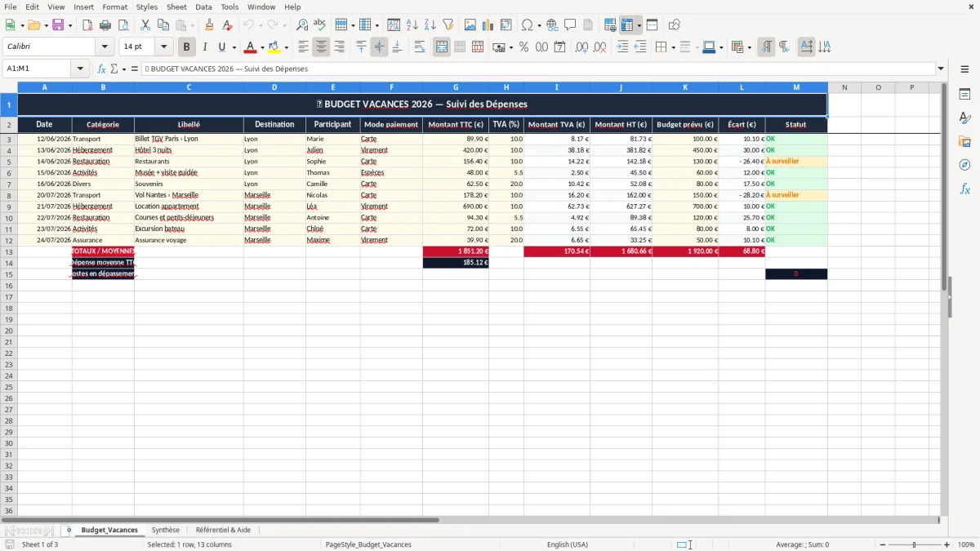Toggle Center Vertically alignment
Viewport: 980px width, 551px height.
click(x=379, y=47)
